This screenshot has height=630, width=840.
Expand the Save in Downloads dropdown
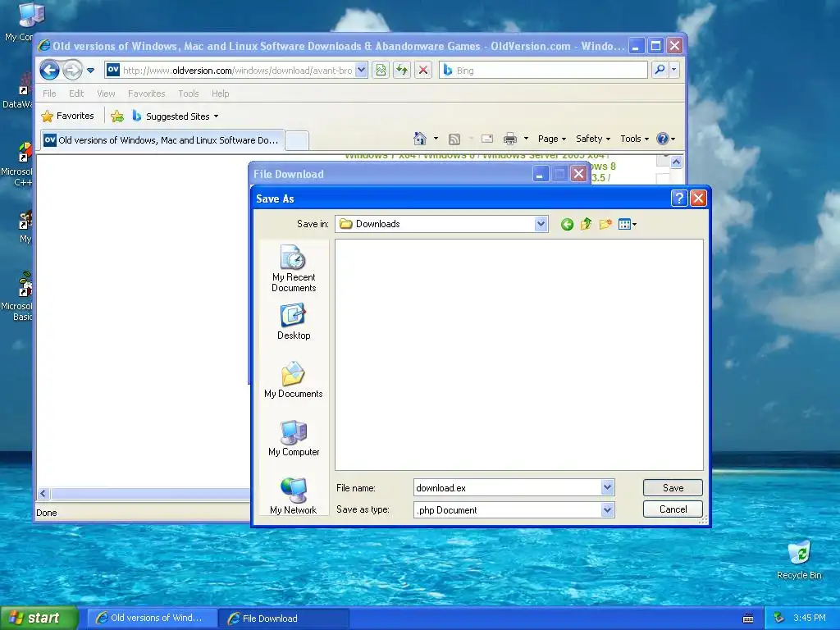(541, 224)
